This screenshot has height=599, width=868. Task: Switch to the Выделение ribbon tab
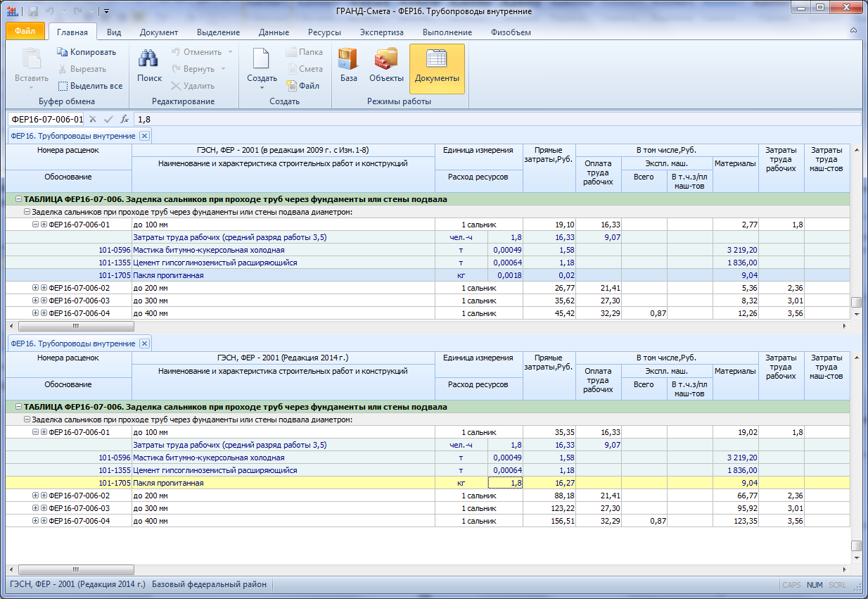(219, 32)
